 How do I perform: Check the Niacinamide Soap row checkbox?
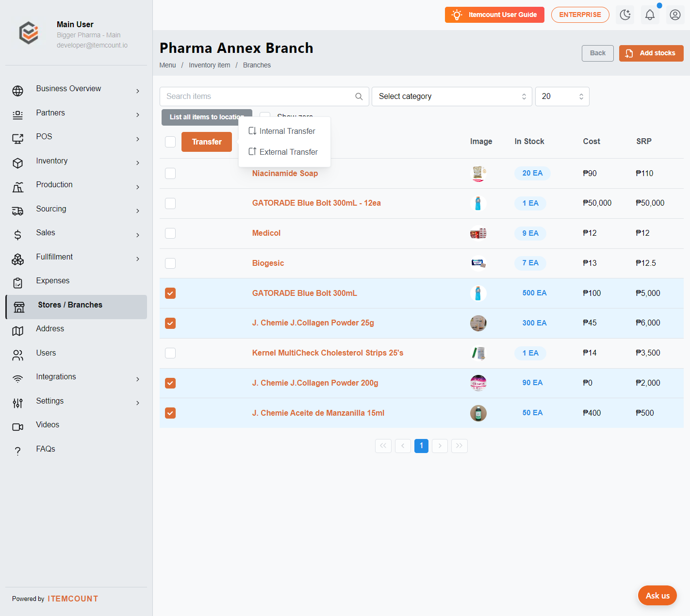click(170, 173)
